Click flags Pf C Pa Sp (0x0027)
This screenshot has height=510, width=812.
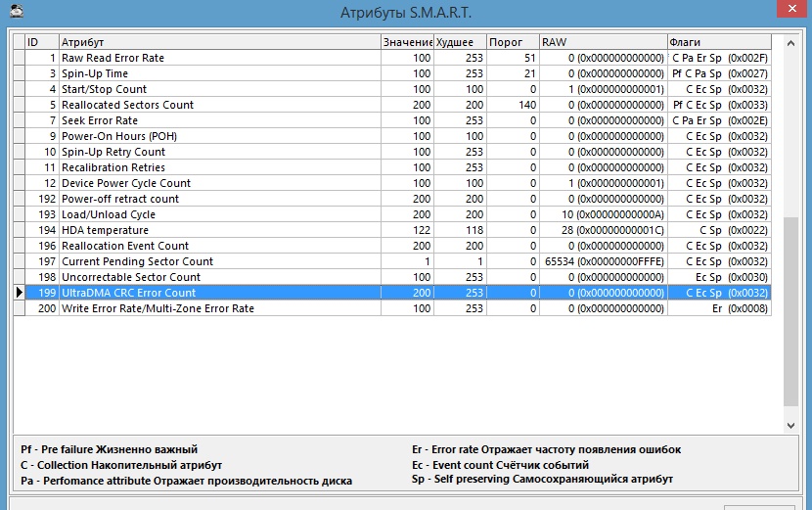click(x=720, y=73)
